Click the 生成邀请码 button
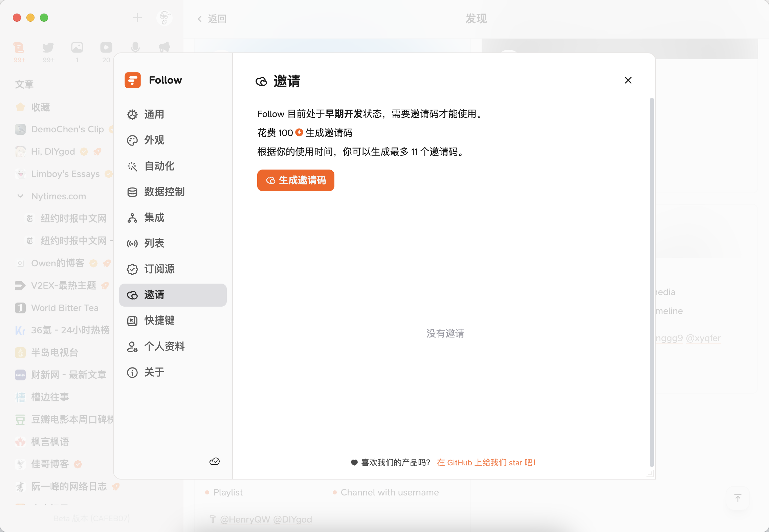 (x=295, y=180)
